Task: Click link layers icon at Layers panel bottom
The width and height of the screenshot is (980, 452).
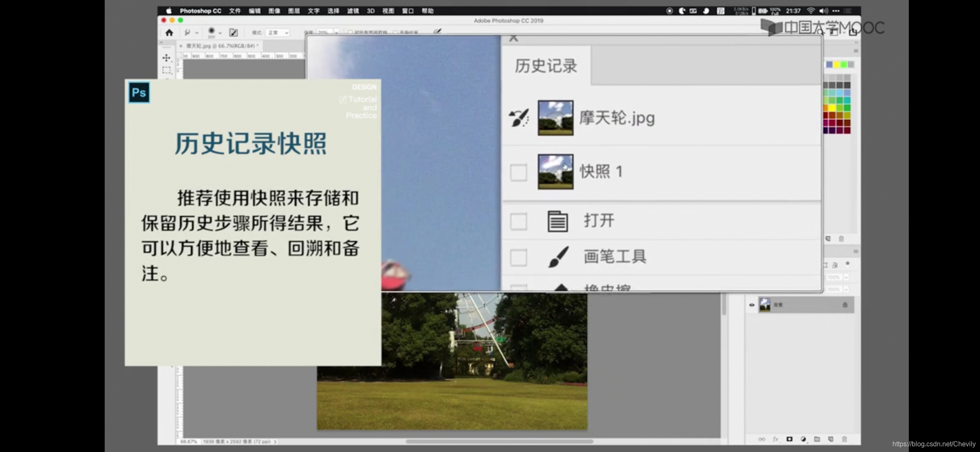Action: (x=762, y=439)
